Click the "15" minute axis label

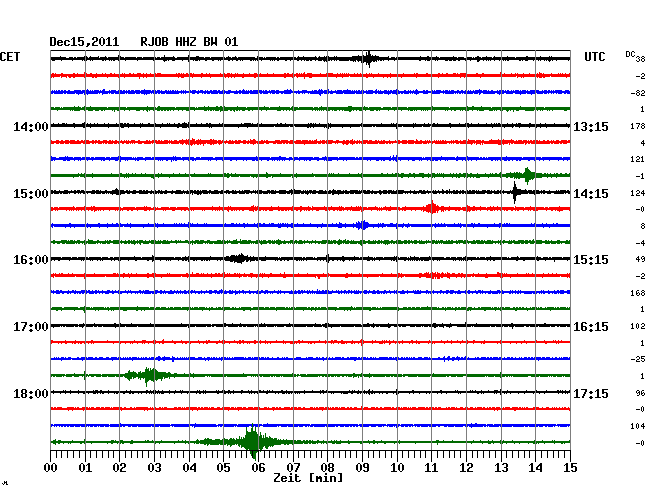(x=570, y=467)
